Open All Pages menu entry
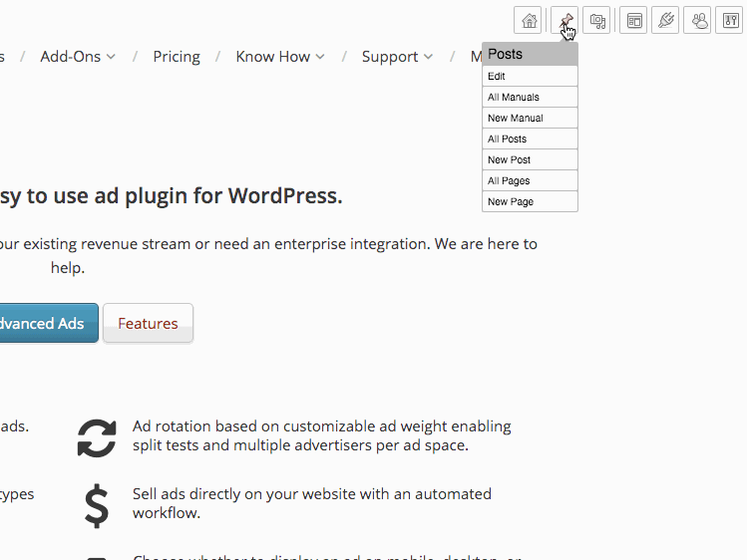747x560 pixels. (530, 180)
